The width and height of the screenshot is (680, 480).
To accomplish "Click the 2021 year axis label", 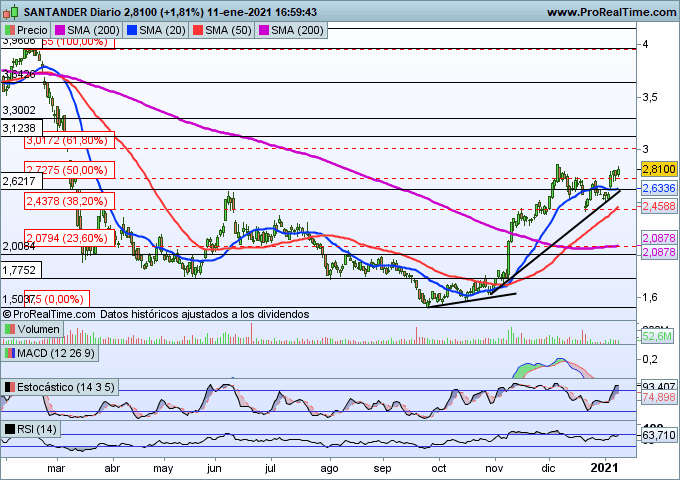I will click(x=605, y=468).
